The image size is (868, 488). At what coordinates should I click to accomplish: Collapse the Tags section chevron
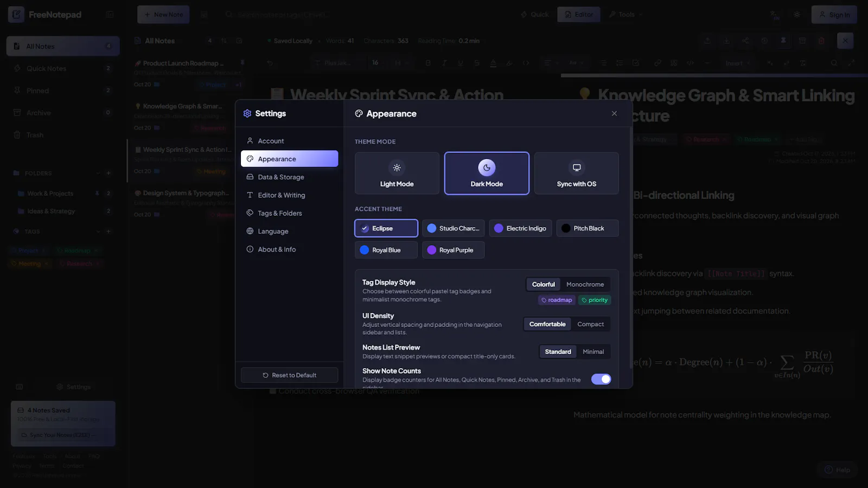tap(98, 232)
